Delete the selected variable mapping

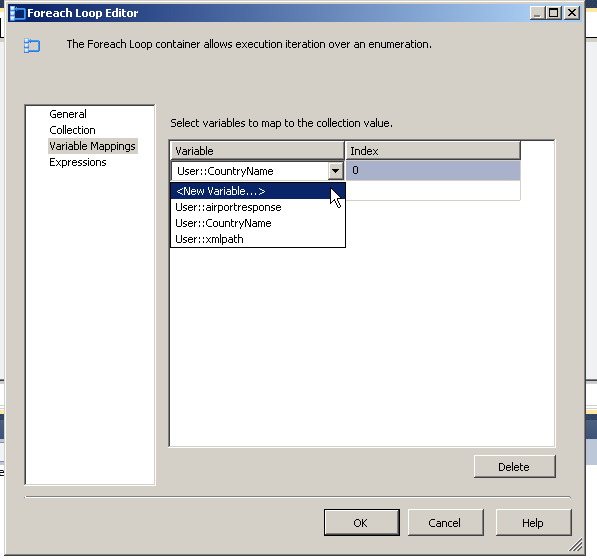[514, 466]
